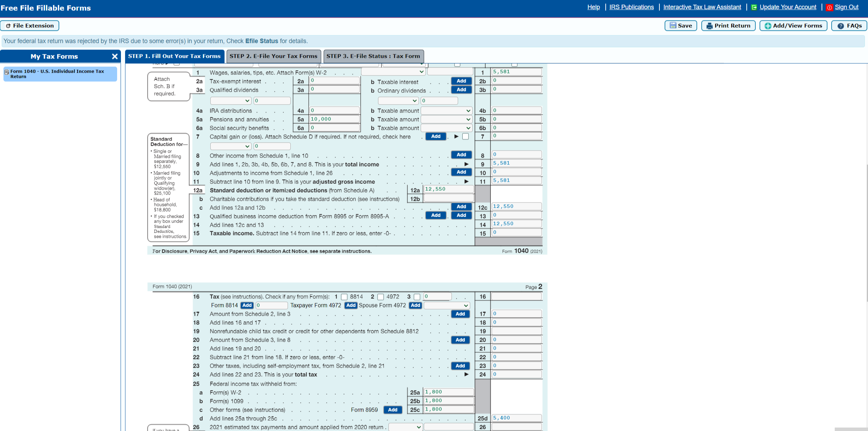Viewport: 868px width, 431px height.
Task: Click Add next to Taxpayer Form 4972
Action: click(x=351, y=305)
